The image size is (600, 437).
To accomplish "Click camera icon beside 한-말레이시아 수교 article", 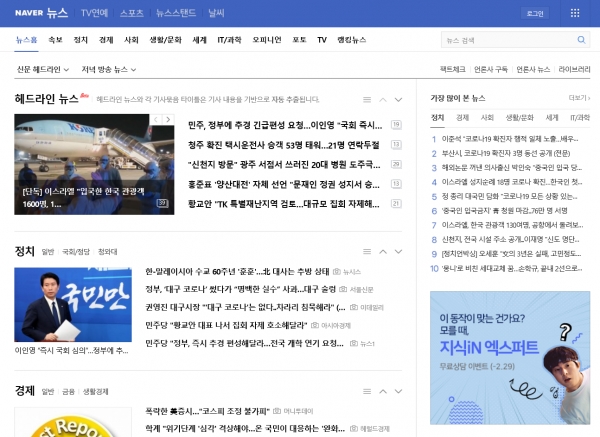I will (x=337, y=272).
